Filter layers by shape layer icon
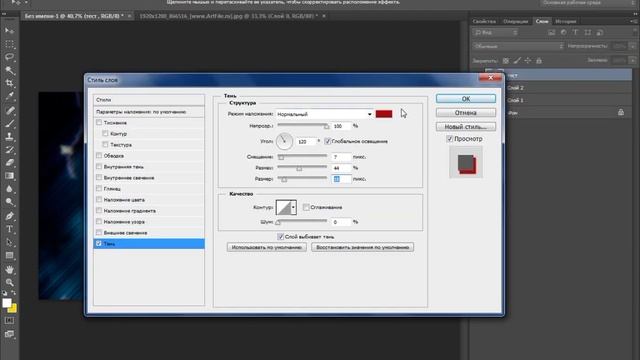This screenshot has width=640, height=360. pyautogui.click(x=587, y=32)
